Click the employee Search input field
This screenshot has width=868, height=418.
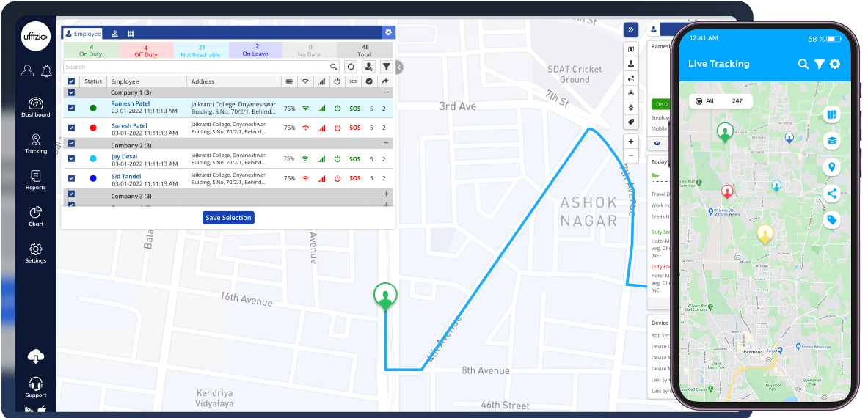point(194,67)
